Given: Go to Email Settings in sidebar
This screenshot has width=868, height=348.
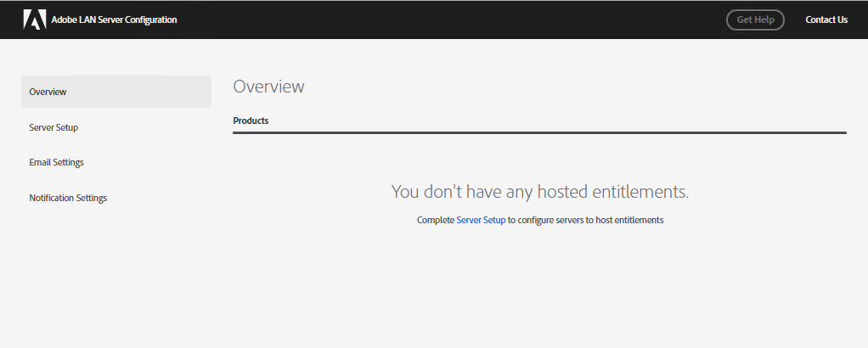Looking at the screenshot, I should [56, 162].
